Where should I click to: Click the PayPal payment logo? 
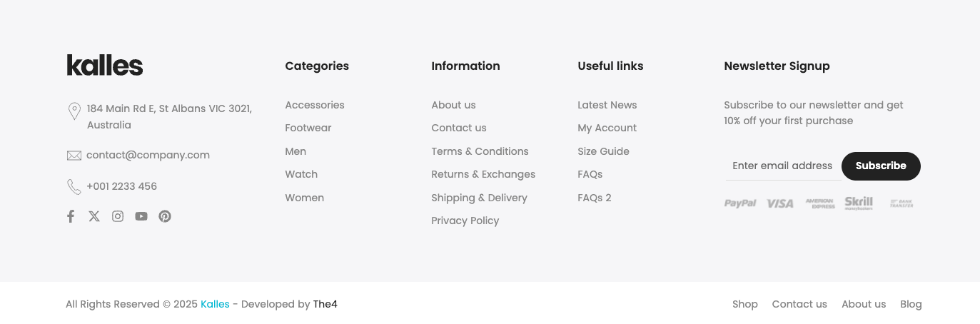(x=740, y=203)
